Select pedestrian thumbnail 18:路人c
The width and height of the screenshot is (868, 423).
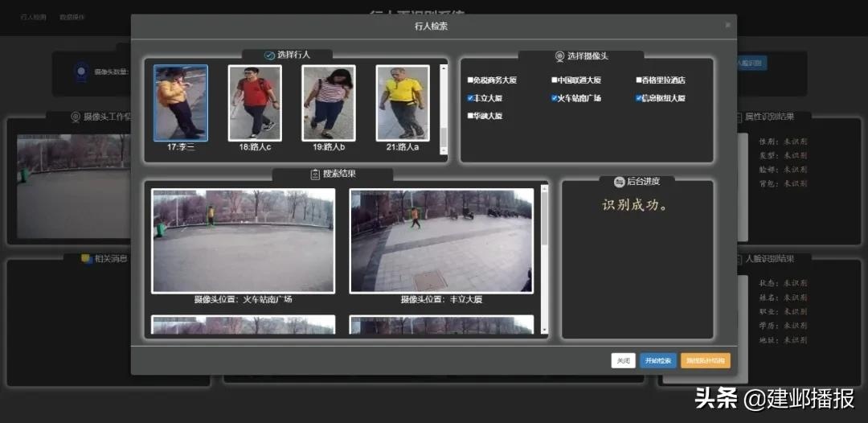(x=255, y=103)
